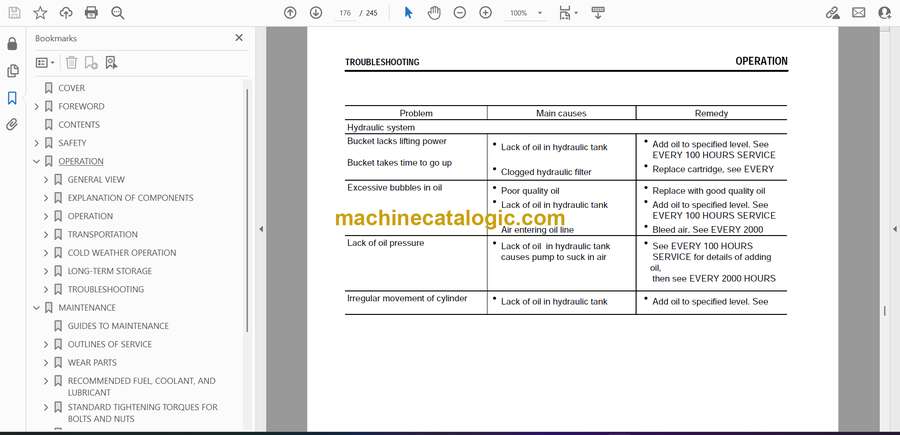Viewport: 900px width, 435px height.
Task: Expand EXPLANATION OF COMPONENTS bookmark
Action: 46,198
